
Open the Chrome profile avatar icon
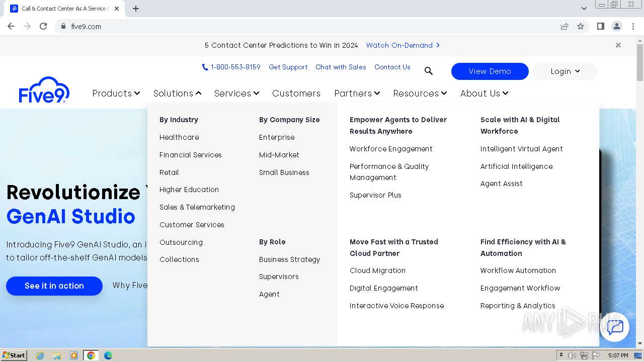[x=616, y=26]
